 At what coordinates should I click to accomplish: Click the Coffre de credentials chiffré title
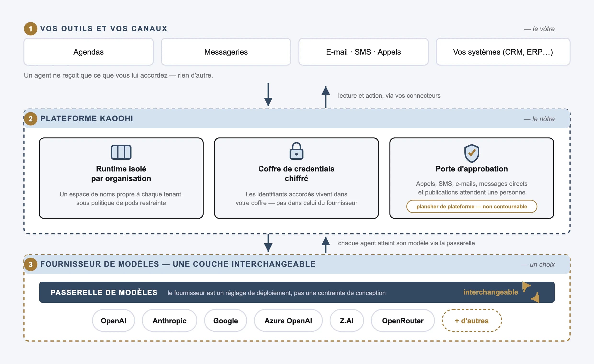coord(296,174)
